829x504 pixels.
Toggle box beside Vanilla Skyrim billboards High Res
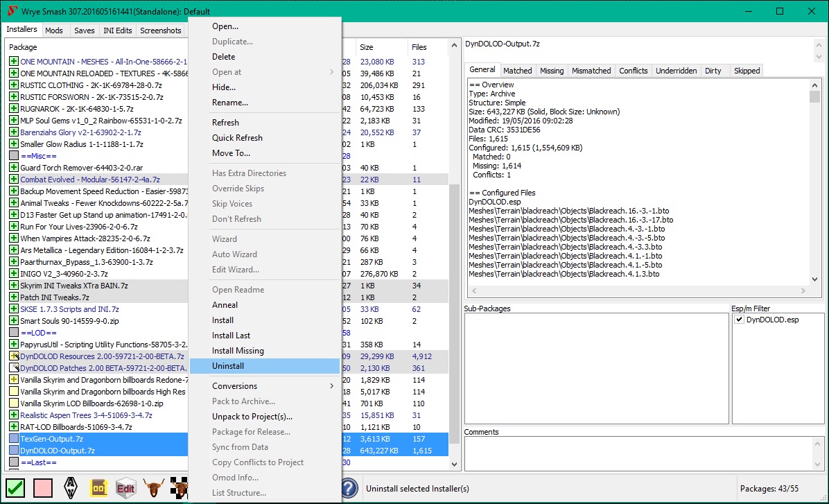(x=14, y=392)
